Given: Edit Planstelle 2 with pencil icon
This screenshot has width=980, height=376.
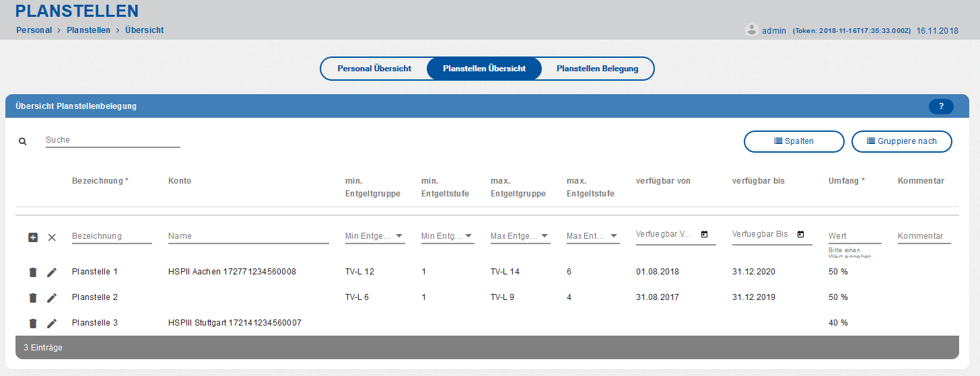Looking at the screenshot, I should tap(52, 298).
